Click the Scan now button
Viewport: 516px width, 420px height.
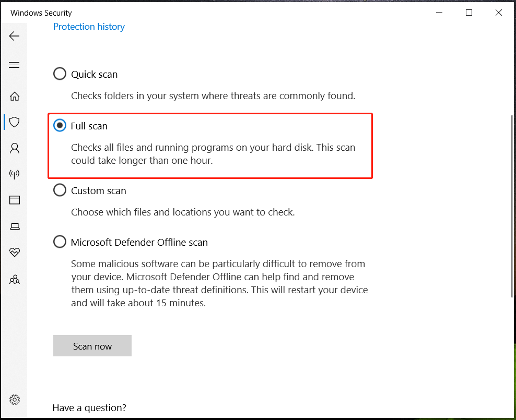pyautogui.click(x=92, y=345)
